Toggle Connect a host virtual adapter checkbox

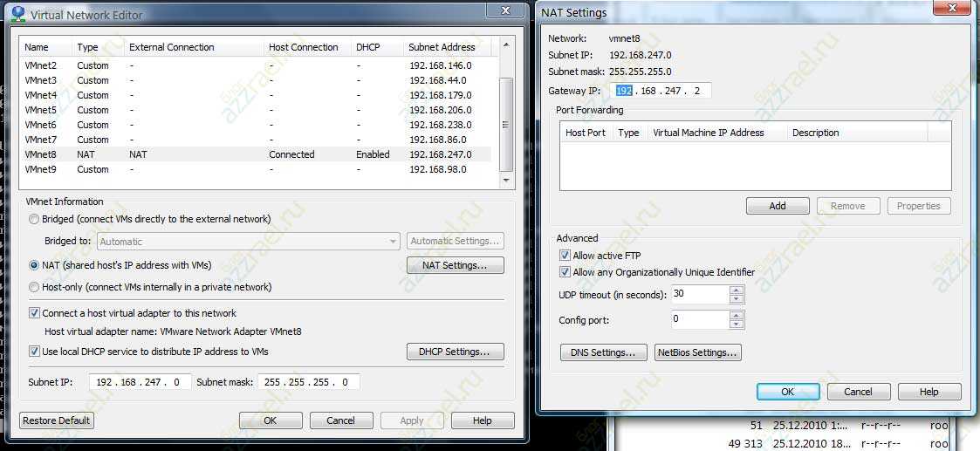coord(34,313)
